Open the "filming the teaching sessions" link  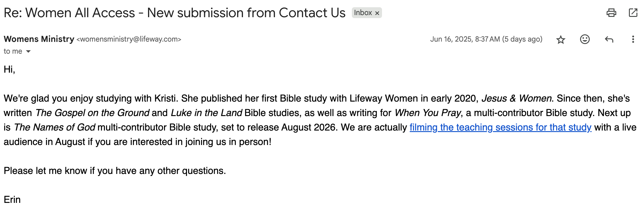500,128
